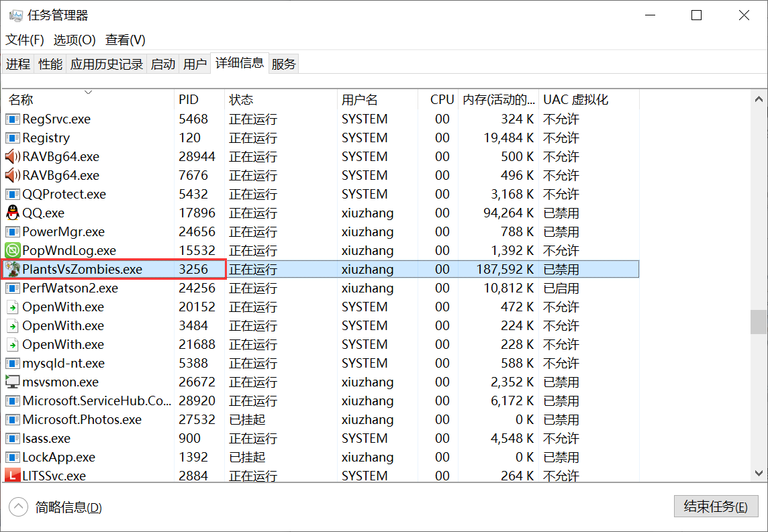Click the vertical scrollbar thumb
This screenshot has width=768, height=532.
pos(759,321)
